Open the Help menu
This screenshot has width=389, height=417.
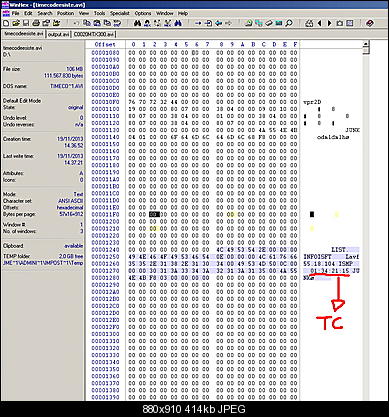point(183,13)
